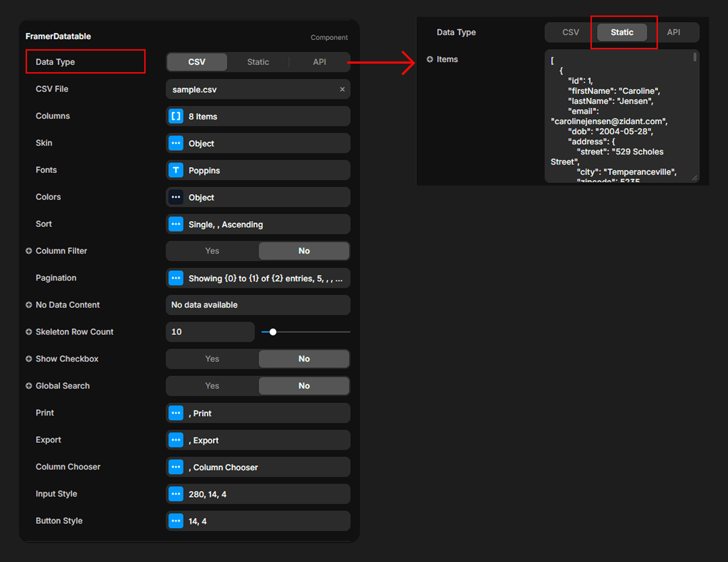Click the Fonts T icon for Poppins

coord(176,170)
